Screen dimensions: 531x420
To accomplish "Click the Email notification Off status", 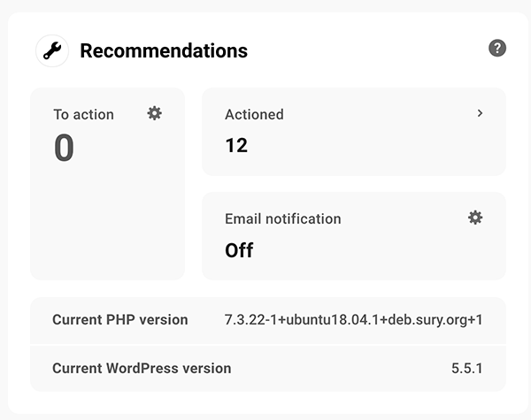I will 239,250.
